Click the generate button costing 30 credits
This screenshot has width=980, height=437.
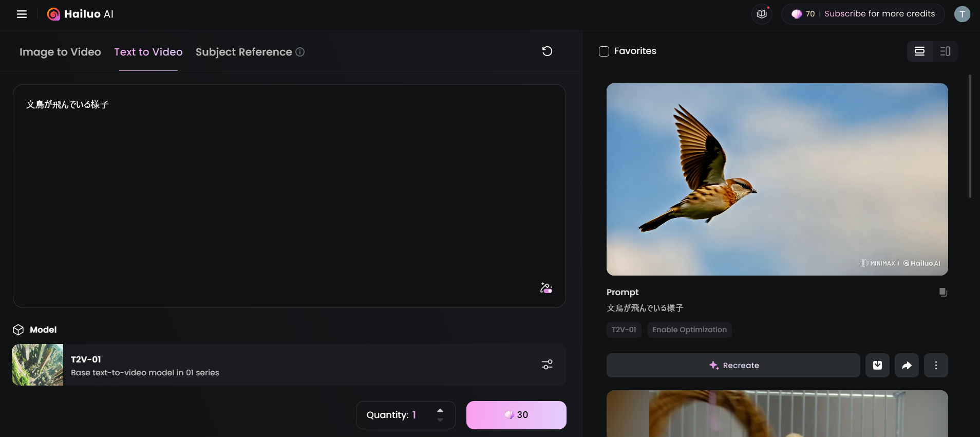tap(516, 415)
